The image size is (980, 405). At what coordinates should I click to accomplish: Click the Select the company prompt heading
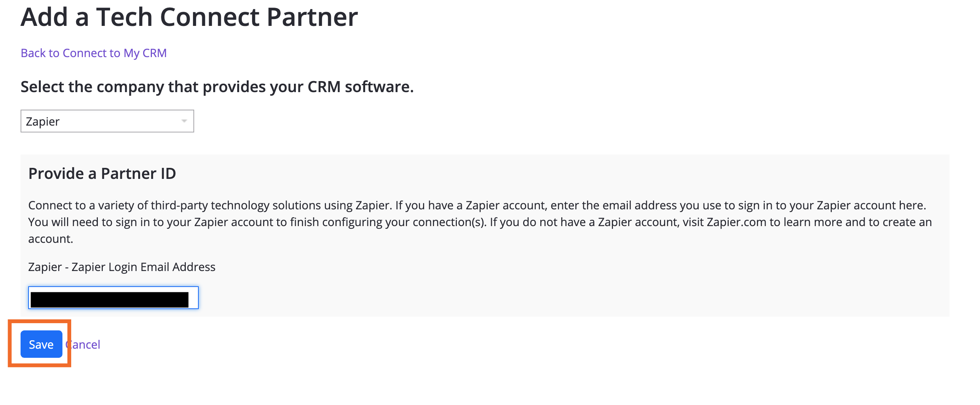click(x=217, y=87)
